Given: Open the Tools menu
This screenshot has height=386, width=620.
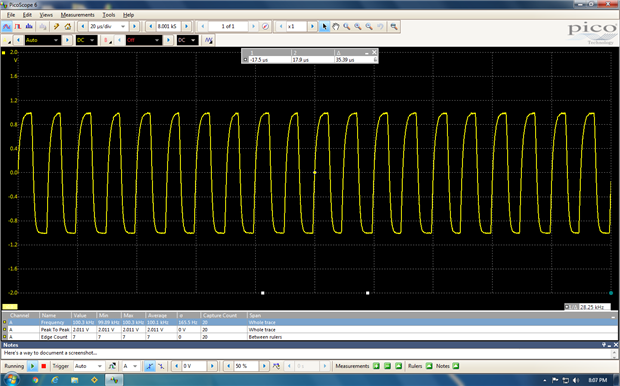Looking at the screenshot, I should point(109,15).
